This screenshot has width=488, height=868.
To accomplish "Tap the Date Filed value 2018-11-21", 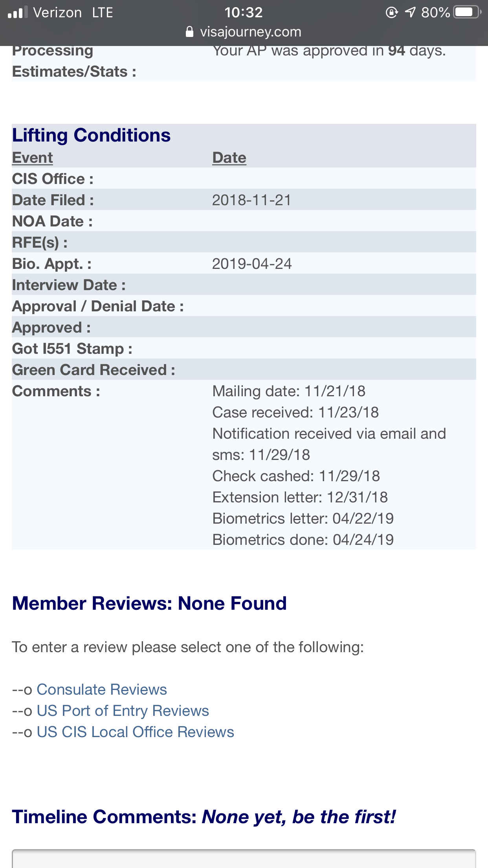I will (251, 200).
